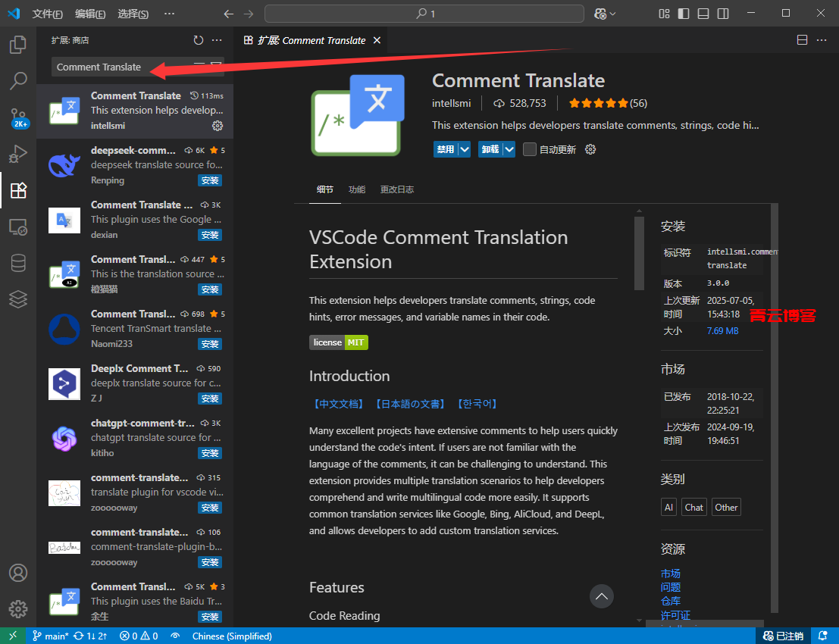Open editor more actions ellipsis
This screenshot has height=644, width=839.
pos(822,40)
